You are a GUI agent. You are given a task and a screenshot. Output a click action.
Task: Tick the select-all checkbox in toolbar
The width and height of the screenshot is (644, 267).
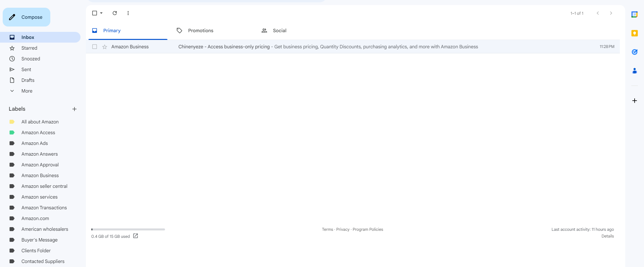(x=95, y=13)
